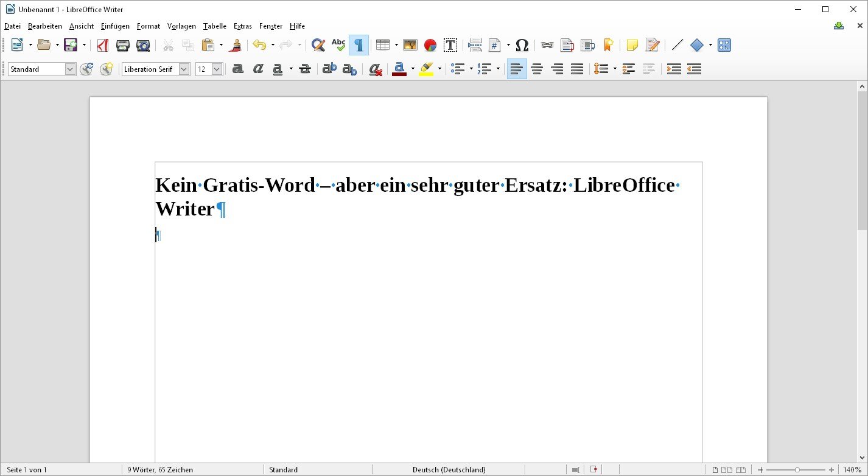Set paragraph alignment to justified
868x476 pixels.
[x=577, y=69]
